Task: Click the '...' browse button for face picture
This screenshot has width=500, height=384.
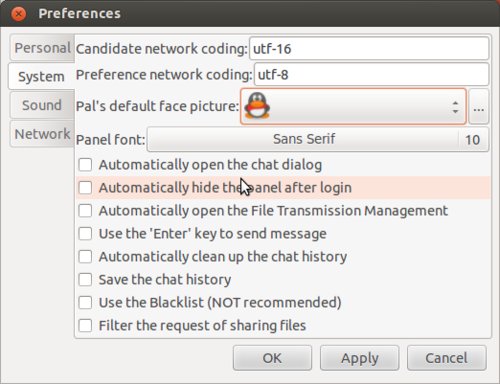Action: click(479, 107)
